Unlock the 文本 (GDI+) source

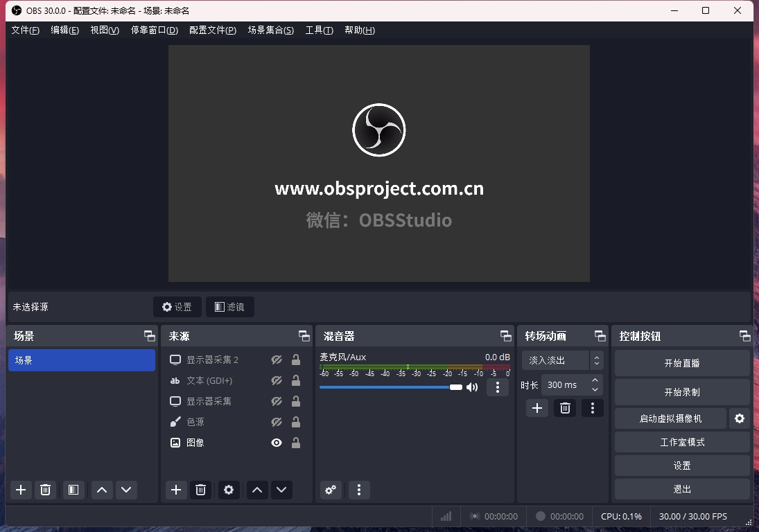pyautogui.click(x=296, y=380)
